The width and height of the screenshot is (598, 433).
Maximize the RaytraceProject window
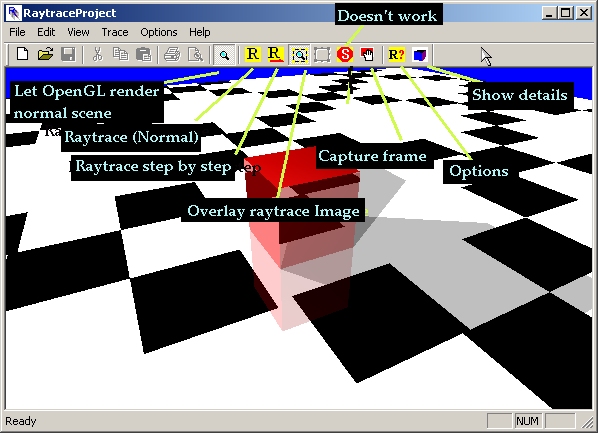pos(566,13)
